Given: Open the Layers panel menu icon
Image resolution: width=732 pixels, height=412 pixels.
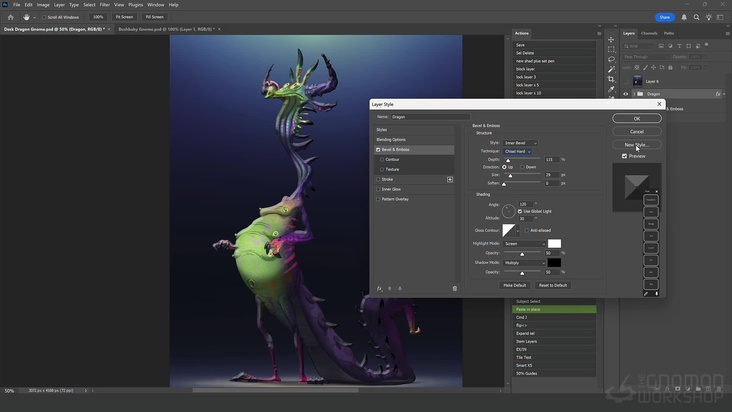Looking at the screenshot, I should pos(727,34).
